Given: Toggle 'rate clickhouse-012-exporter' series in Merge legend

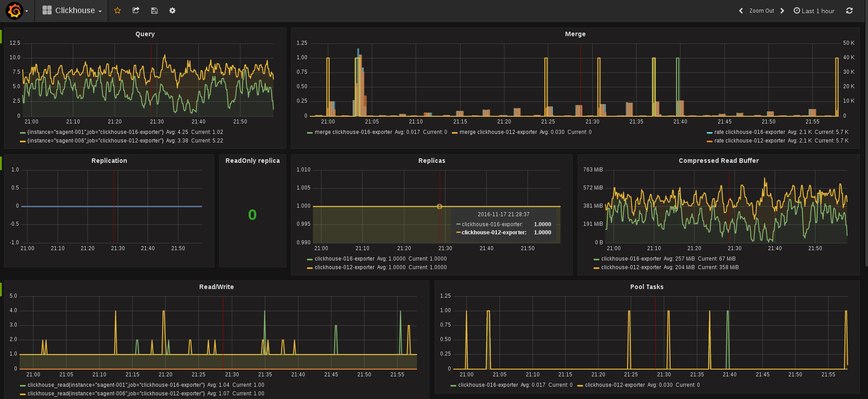Looking at the screenshot, I should 749,141.
